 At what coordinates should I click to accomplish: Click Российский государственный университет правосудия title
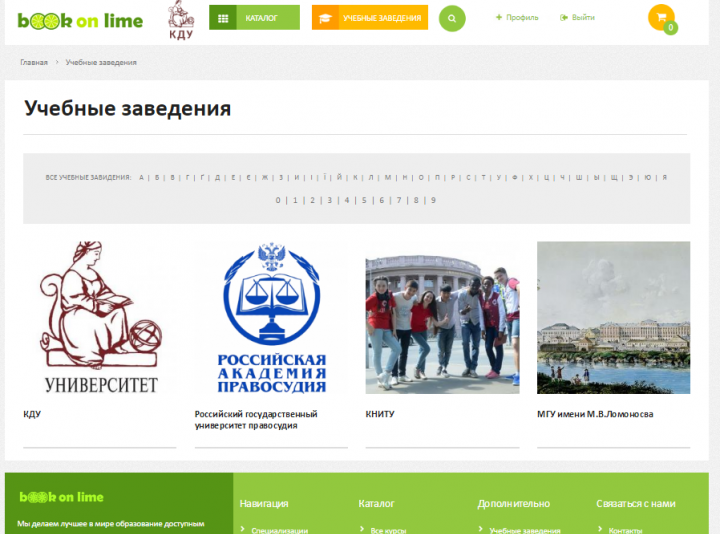[256, 420]
